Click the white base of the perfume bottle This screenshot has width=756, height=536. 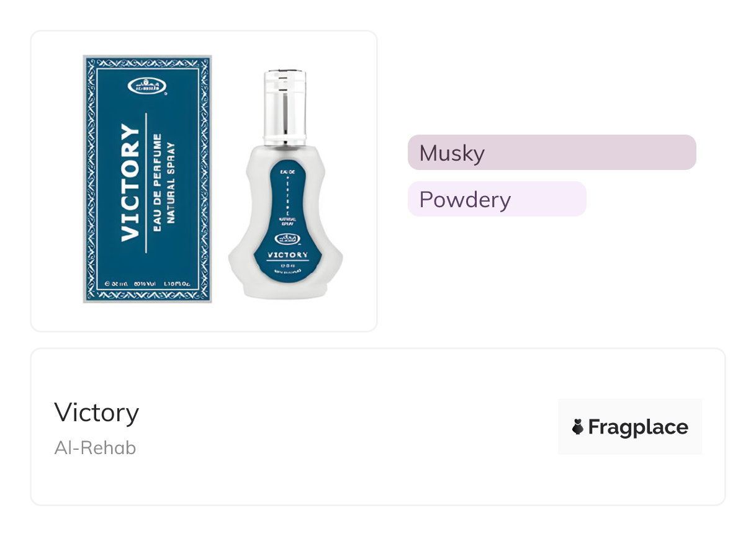tap(286, 290)
